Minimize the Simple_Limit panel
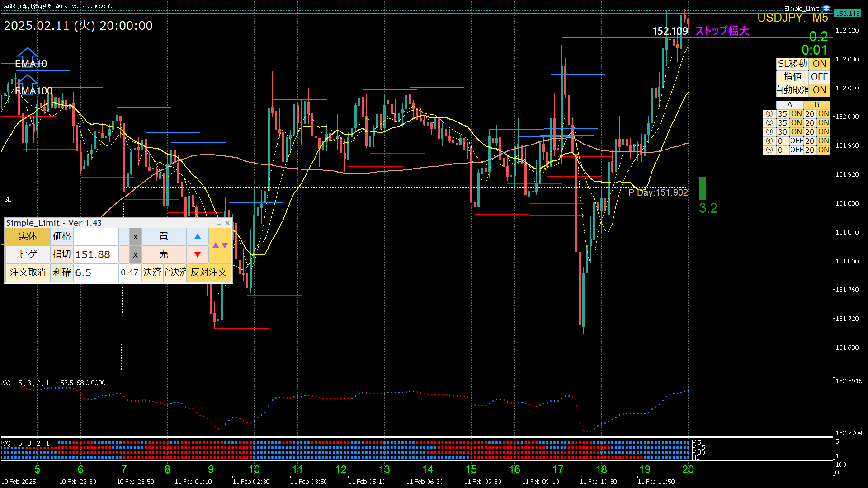The width and height of the screenshot is (868, 488). click(x=219, y=223)
